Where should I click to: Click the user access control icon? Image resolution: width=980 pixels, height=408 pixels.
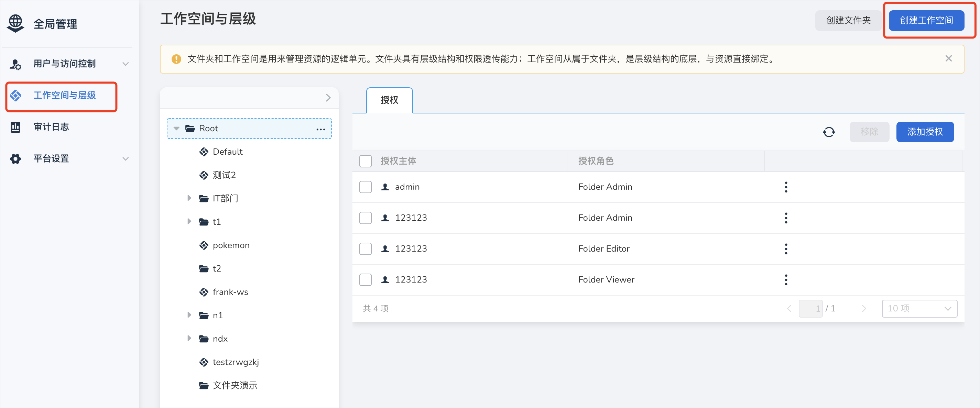click(15, 64)
